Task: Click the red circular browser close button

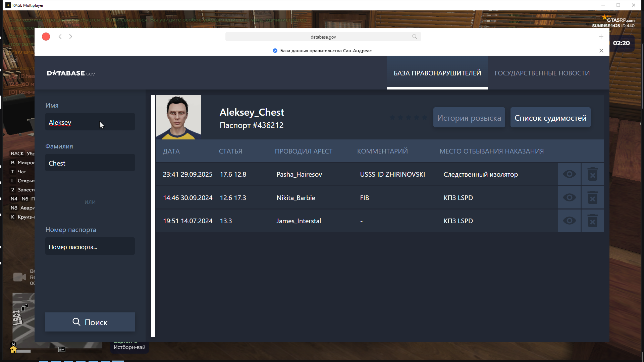Action: point(46,37)
